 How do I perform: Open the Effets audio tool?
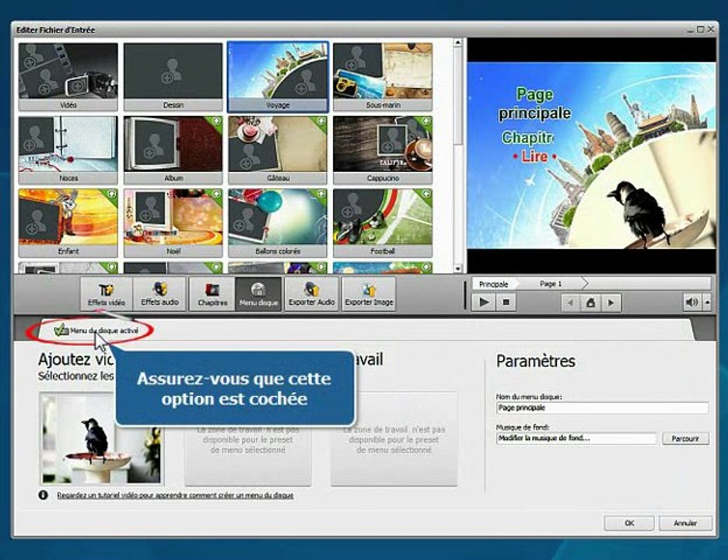(159, 294)
